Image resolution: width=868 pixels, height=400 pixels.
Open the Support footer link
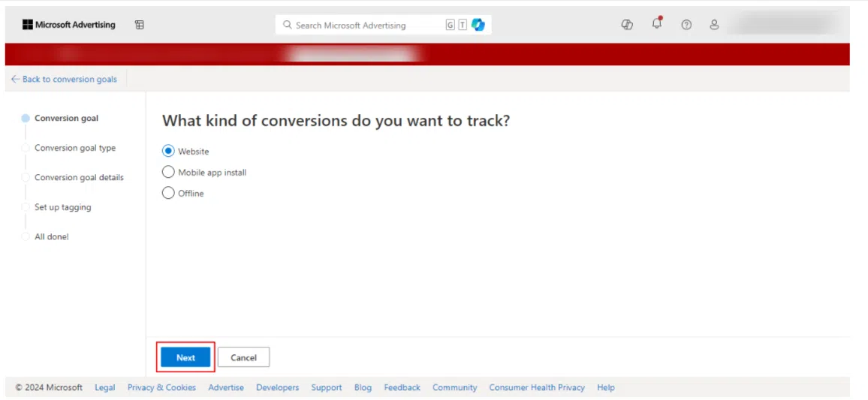[x=327, y=387]
